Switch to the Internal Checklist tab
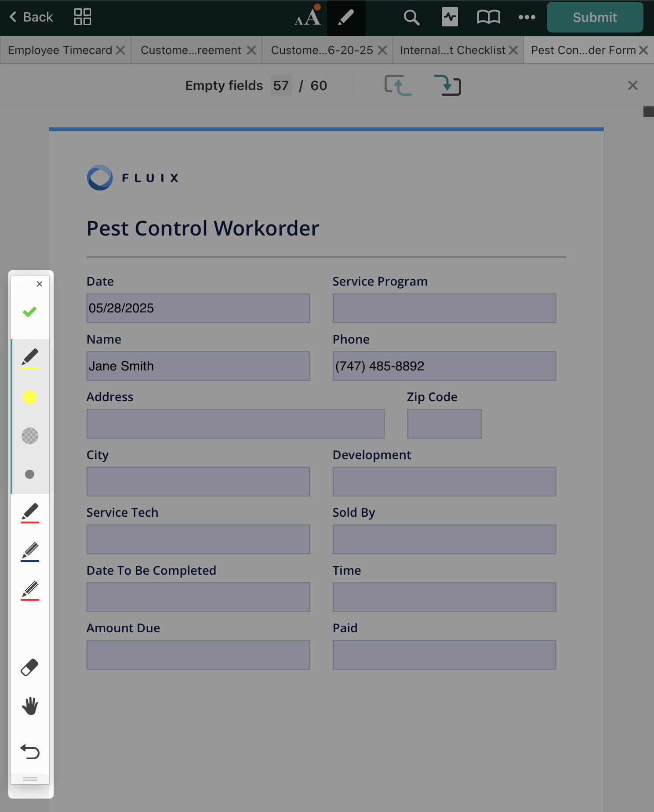Screen dimensions: 654x812 453,51
